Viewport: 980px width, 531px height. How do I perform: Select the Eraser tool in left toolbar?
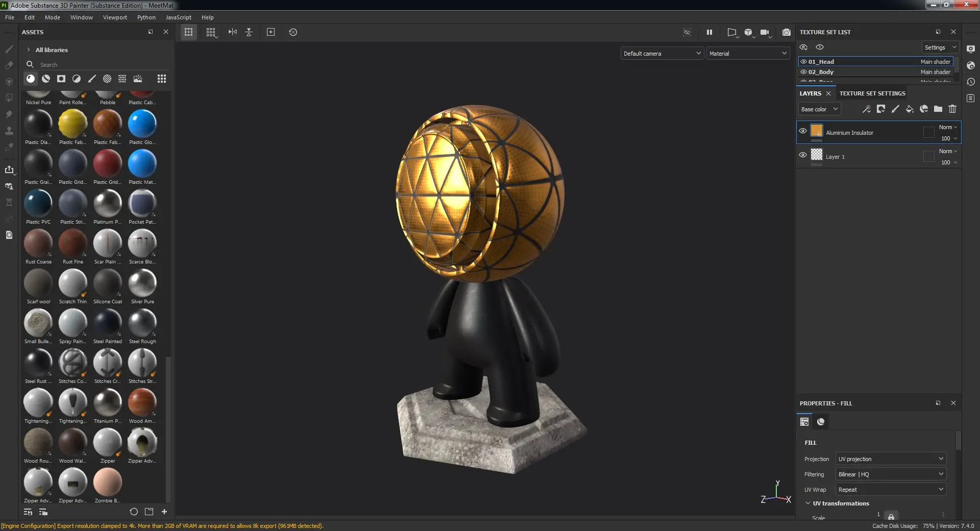(9, 65)
